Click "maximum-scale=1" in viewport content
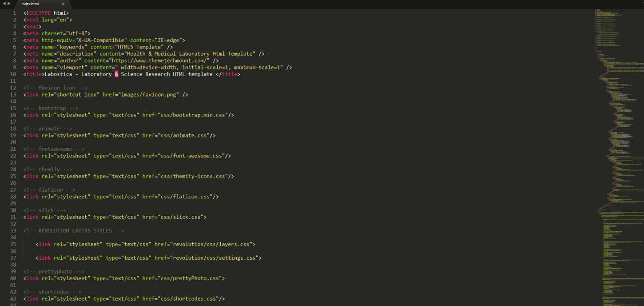Image resolution: width=644 pixels, height=306 pixels. point(256,67)
